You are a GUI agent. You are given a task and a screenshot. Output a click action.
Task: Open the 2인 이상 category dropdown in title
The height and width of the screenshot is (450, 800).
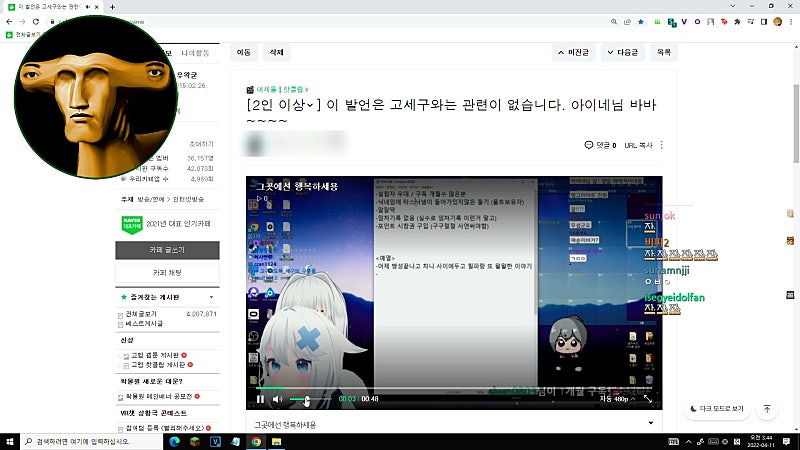coord(283,105)
